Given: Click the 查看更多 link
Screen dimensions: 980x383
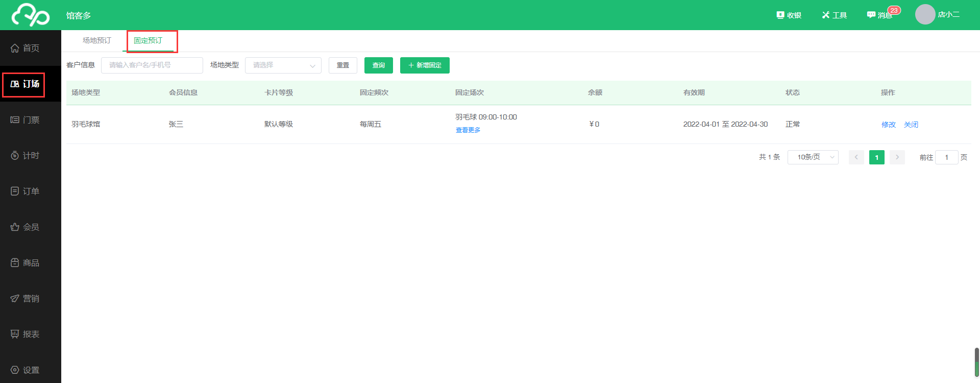Looking at the screenshot, I should pyautogui.click(x=468, y=130).
